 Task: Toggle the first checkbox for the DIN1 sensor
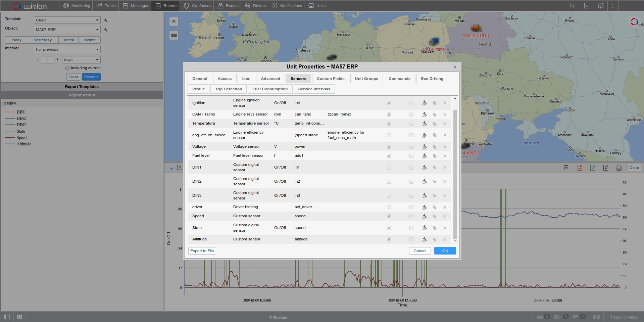(x=389, y=168)
